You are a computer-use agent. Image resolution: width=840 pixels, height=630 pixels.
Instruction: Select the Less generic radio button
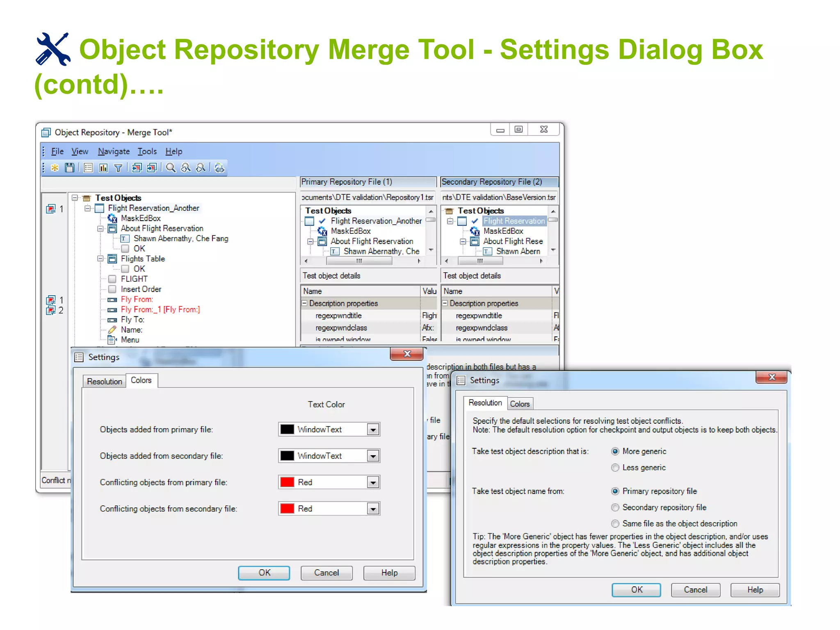pyautogui.click(x=615, y=468)
